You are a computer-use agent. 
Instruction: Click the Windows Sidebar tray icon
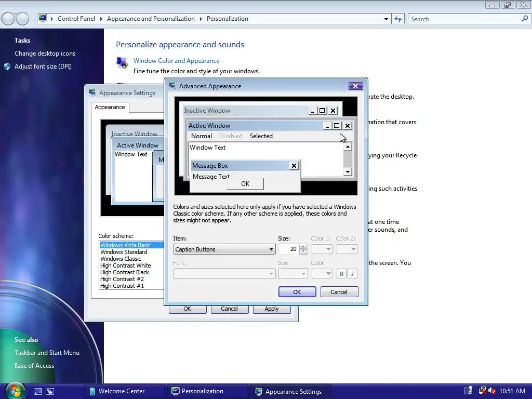468,391
